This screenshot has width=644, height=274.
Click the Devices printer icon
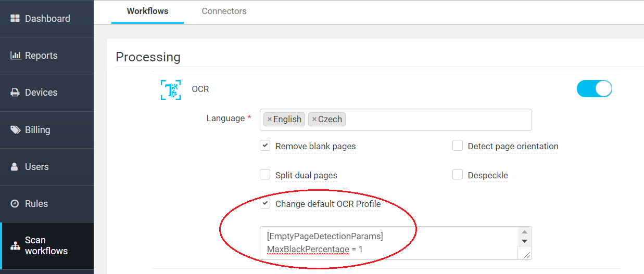pyautogui.click(x=15, y=93)
